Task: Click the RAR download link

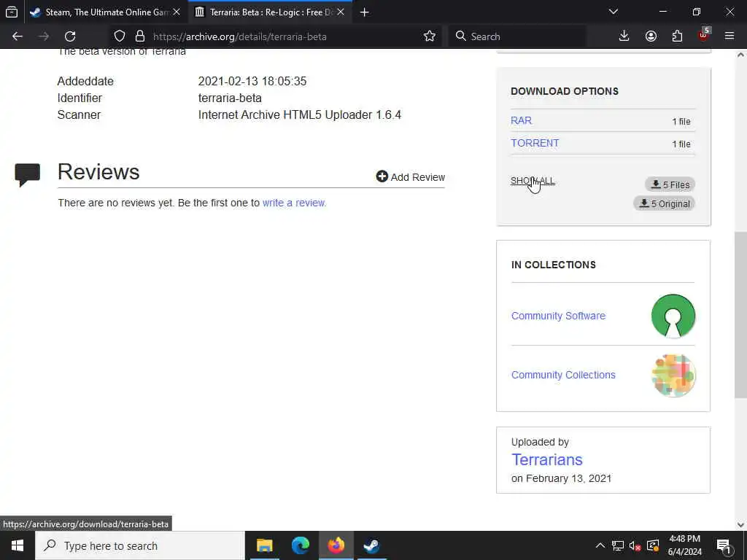Action: [521, 120]
